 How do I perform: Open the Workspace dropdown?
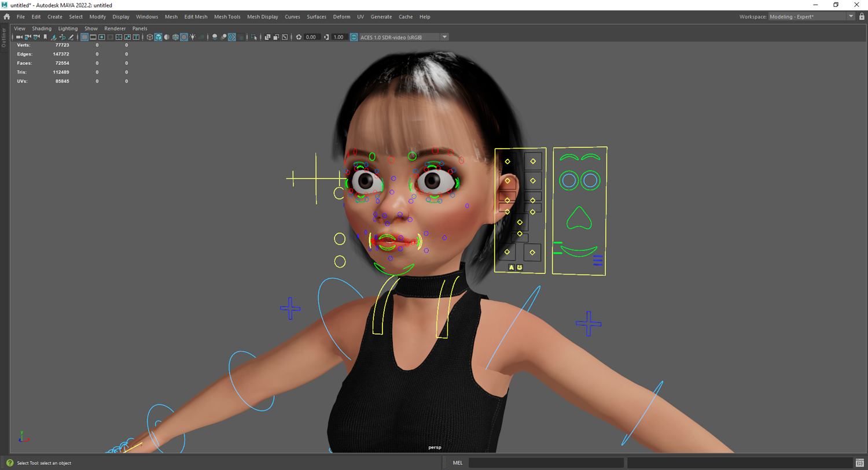[x=811, y=17]
